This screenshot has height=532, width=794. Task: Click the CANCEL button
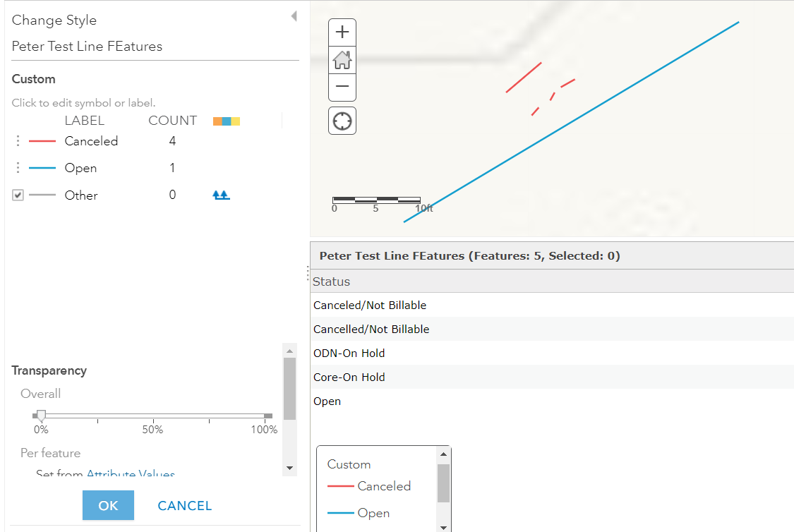pyautogui.click(x=185, y=506)
